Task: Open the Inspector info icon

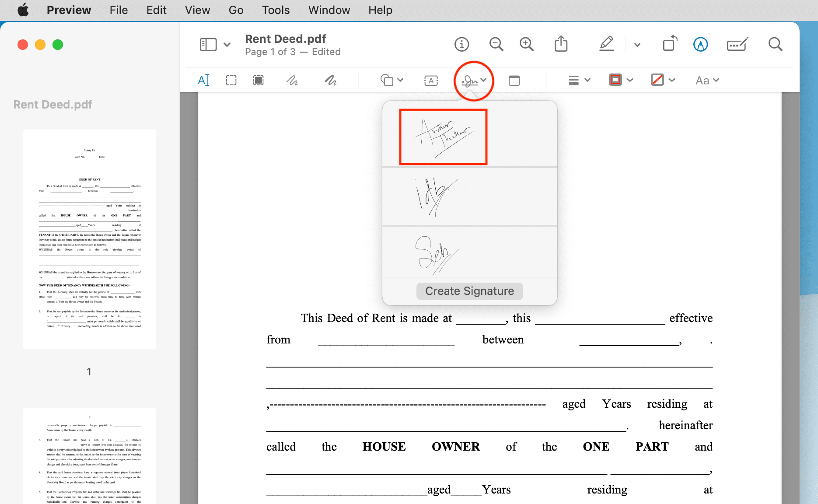Action: pos(461,44)
